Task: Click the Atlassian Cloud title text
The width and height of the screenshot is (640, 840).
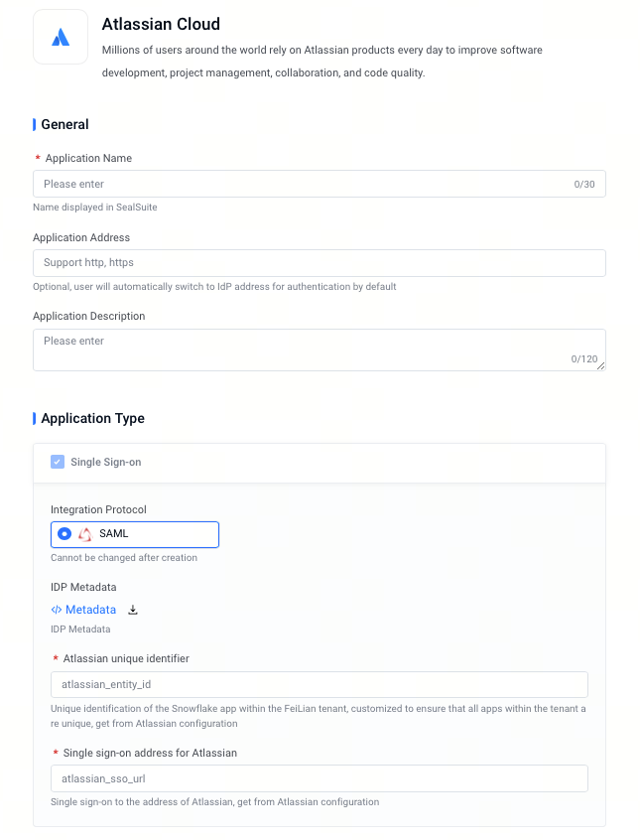Action: tap(161, 24)
